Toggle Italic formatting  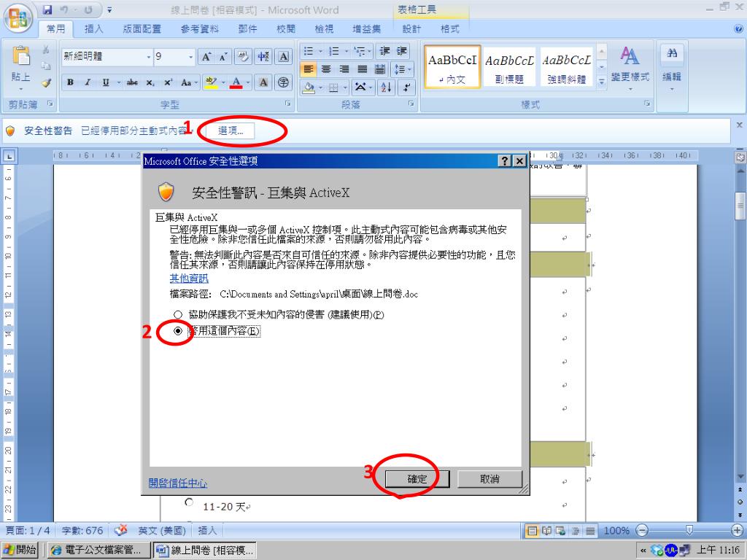[x=88, y=82]
